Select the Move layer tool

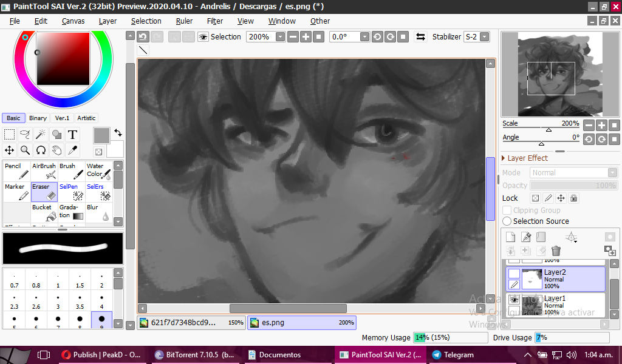coord(9,150)
